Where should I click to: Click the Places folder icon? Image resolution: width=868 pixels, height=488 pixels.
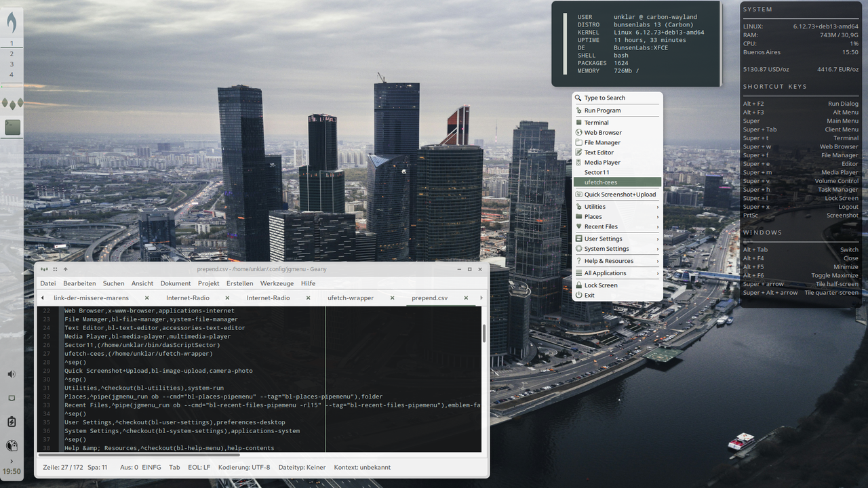point(578,217)
